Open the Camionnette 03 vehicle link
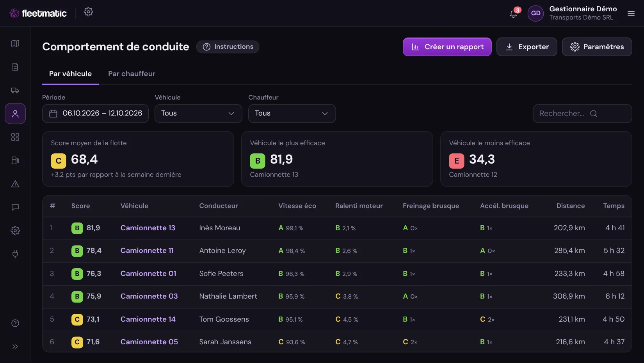644x363 pixels. [149, 296]
